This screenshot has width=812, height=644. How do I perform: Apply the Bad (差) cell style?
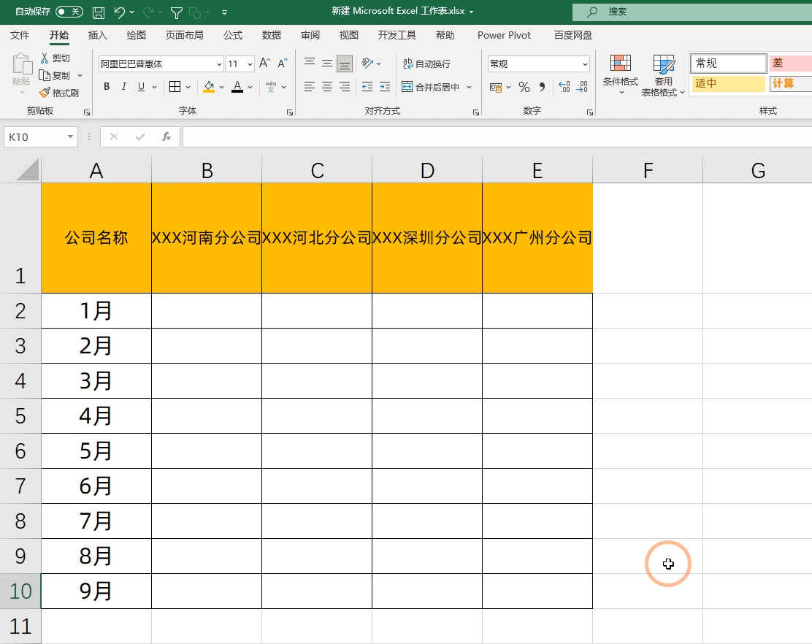point(790,63)
